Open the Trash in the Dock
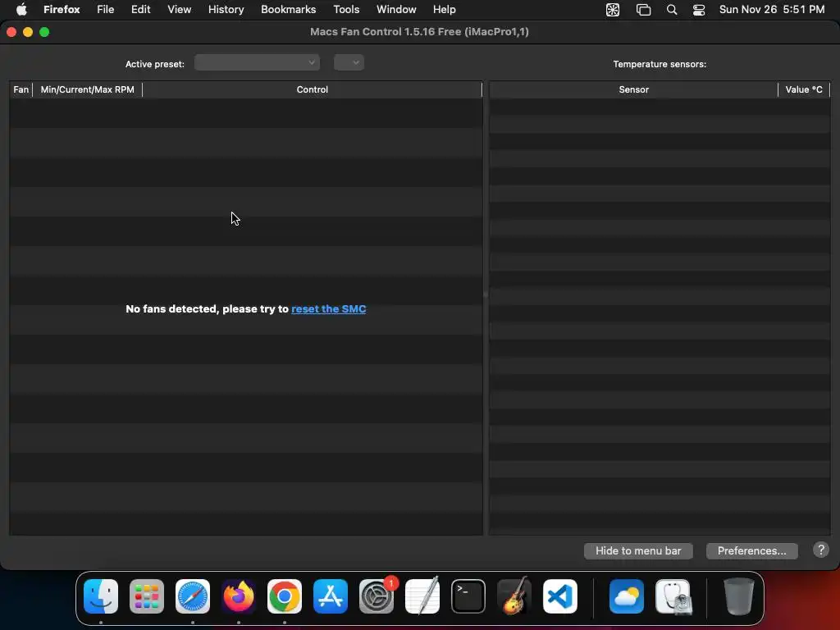Screen dimensions: 840x630 point(739,596)
